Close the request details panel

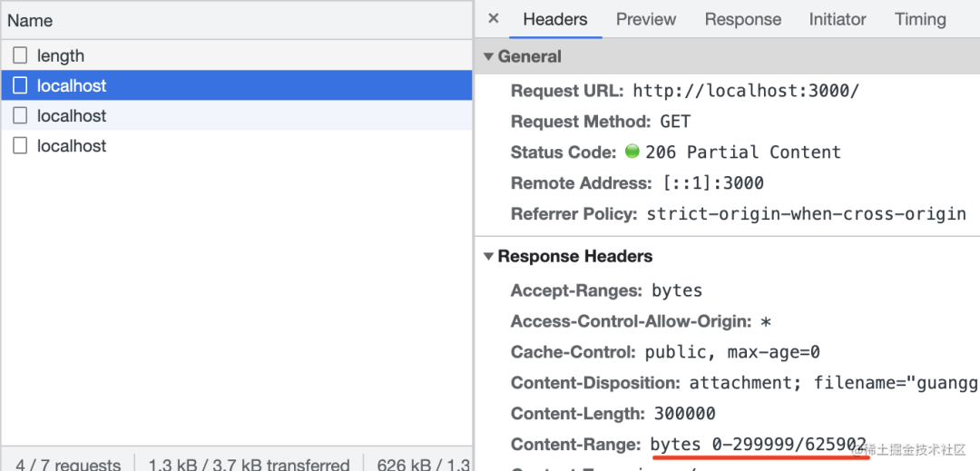pyautogui.click(x=494, y=19)
